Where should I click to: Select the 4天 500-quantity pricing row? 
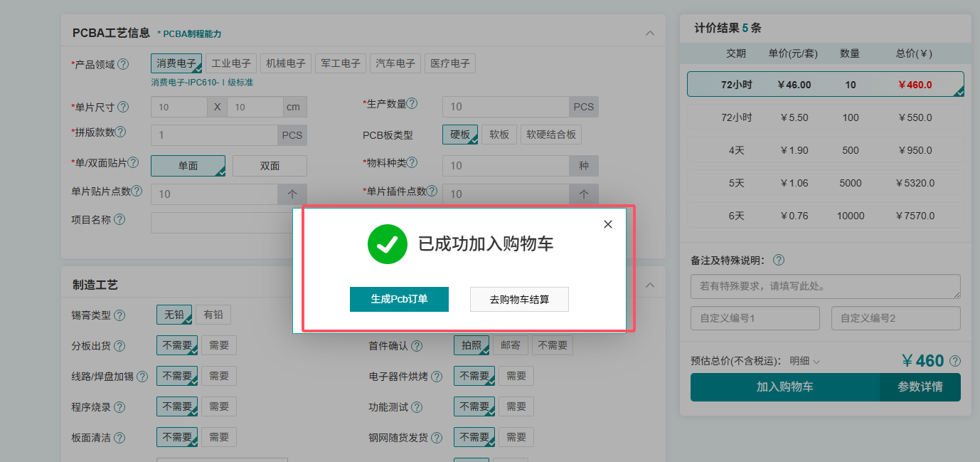825,150
